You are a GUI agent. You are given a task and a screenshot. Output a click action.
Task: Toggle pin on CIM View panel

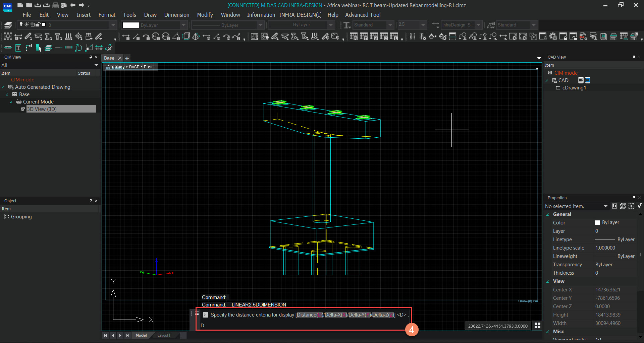pyautogui.click(x=91, y=57)
